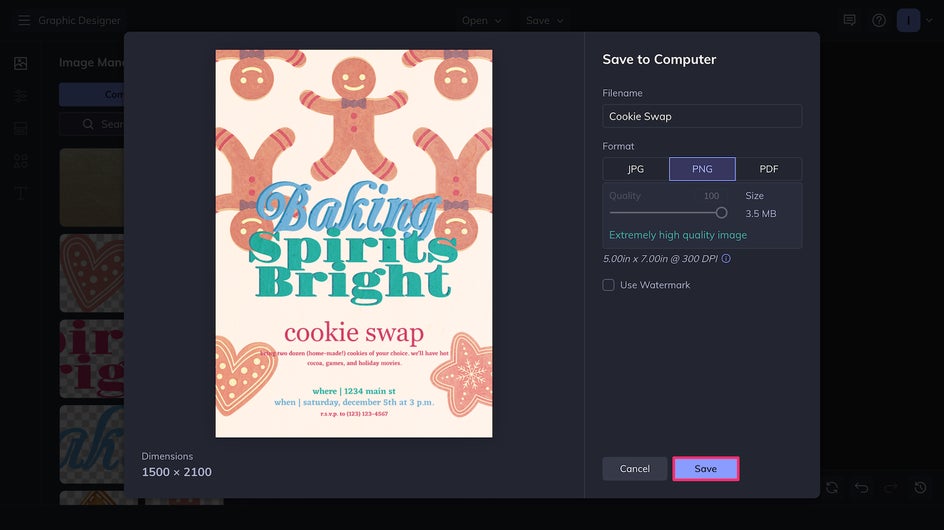
Task: Click the 5.00in x 7.00in @ 300 DPI text
Action: pyautogui.click(x=660, y=258)
